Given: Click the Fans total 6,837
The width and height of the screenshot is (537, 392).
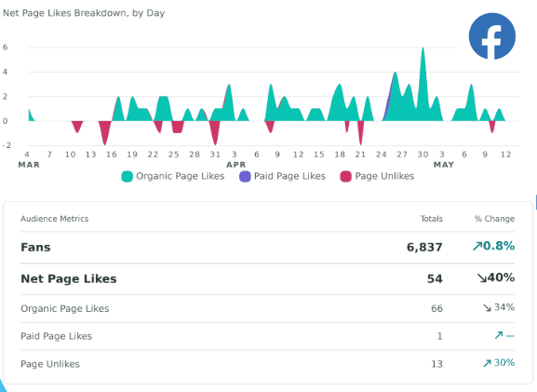Looking at the screenshot, I should click(424, 247).
